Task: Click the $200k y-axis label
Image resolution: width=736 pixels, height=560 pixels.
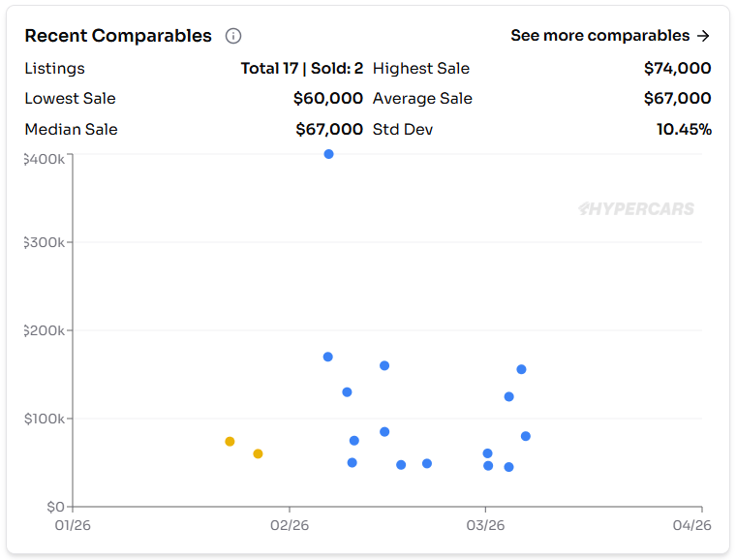Action: click(x=45, y=330)
